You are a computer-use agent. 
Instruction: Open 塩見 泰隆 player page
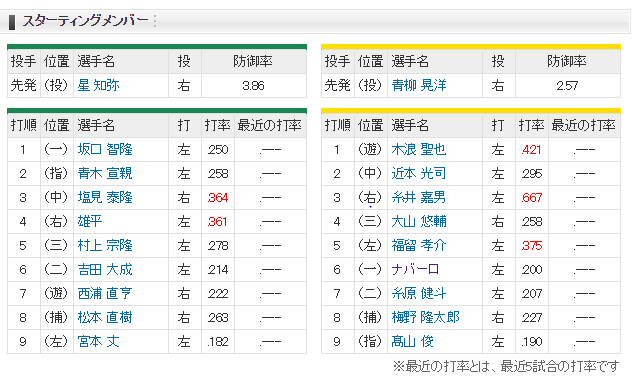click(x=105, y=197)
